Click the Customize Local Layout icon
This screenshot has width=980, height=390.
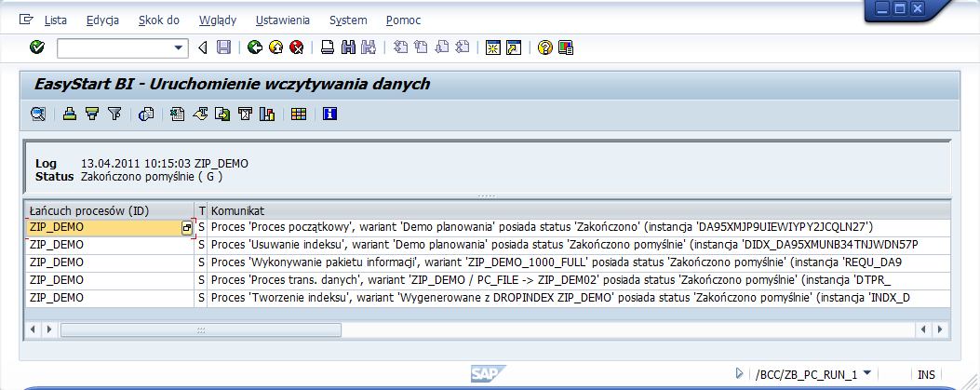tap(566, 47)
